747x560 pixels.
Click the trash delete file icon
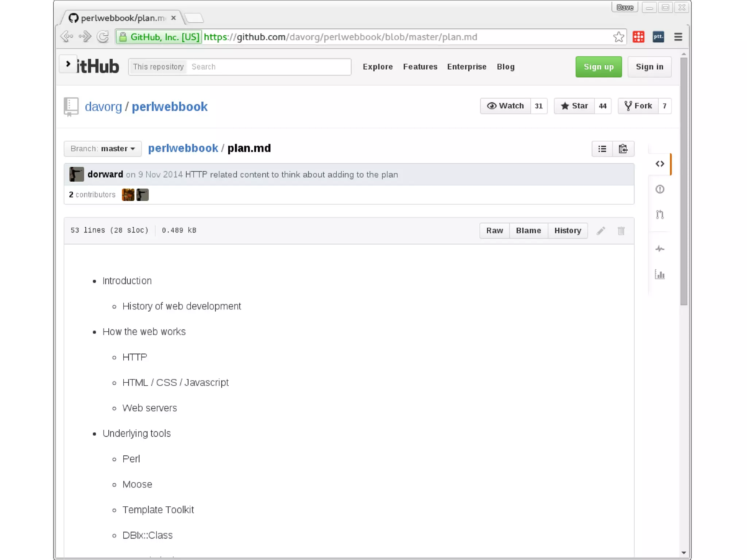[621, 231]
